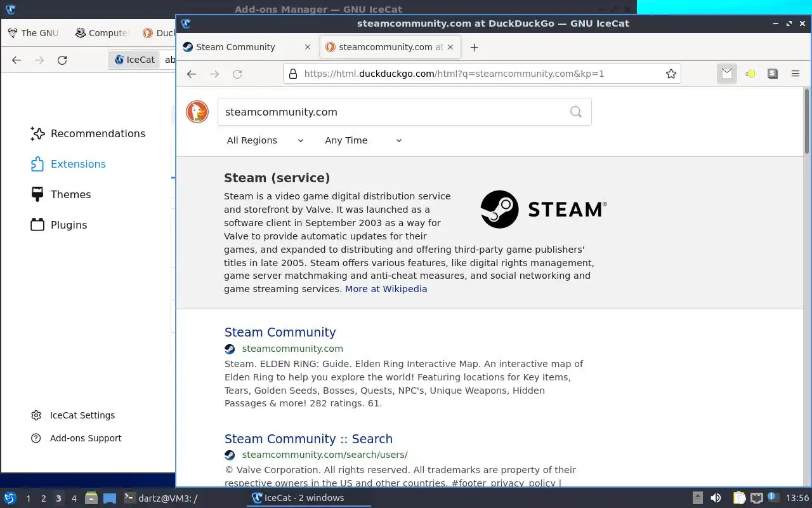This screenshot has width=812, height=508.
Task: Open Extensions section in Add-ons Manager
Action: (69, 164)
